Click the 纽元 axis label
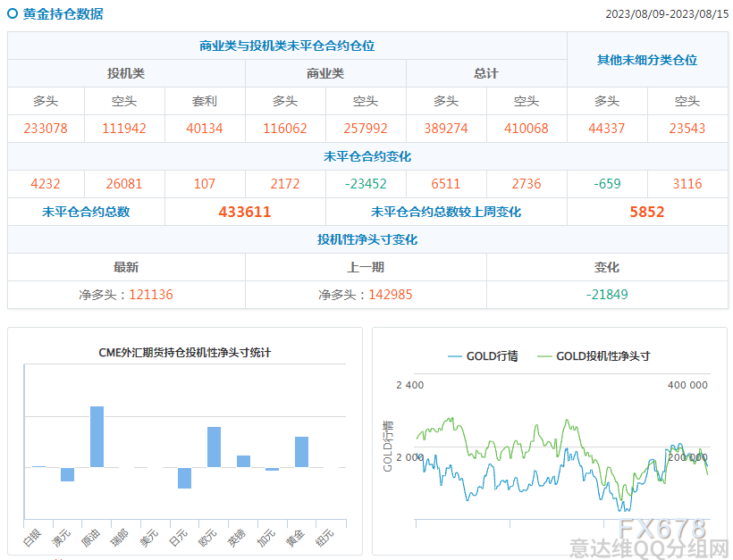Viewport: 733px width, 560px height. (x=324, y=538)
